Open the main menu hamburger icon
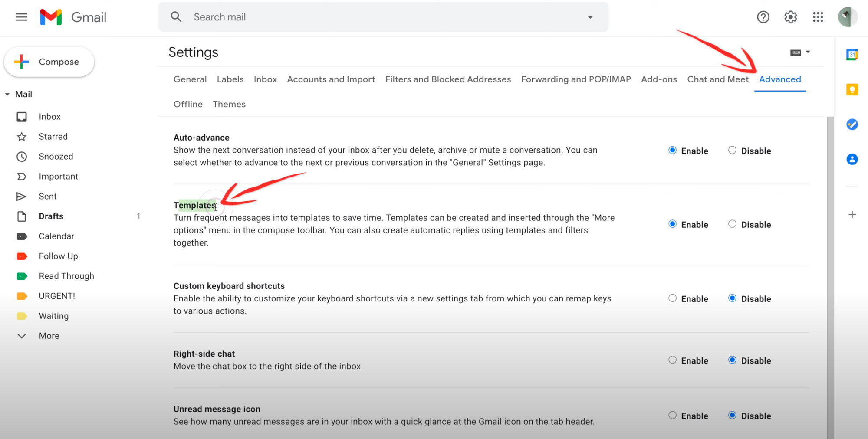This screenshot has height=439, width=868. 21,17
